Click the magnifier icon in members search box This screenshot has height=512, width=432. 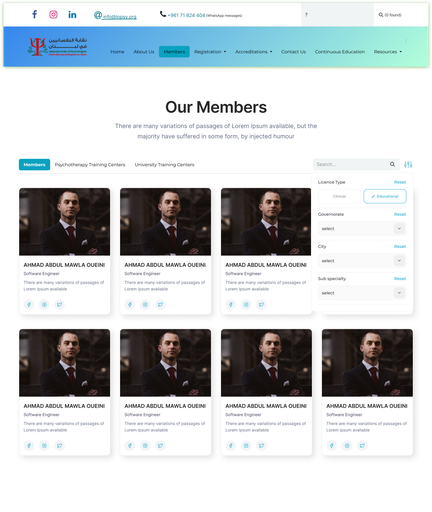click(x=392, y=164)
